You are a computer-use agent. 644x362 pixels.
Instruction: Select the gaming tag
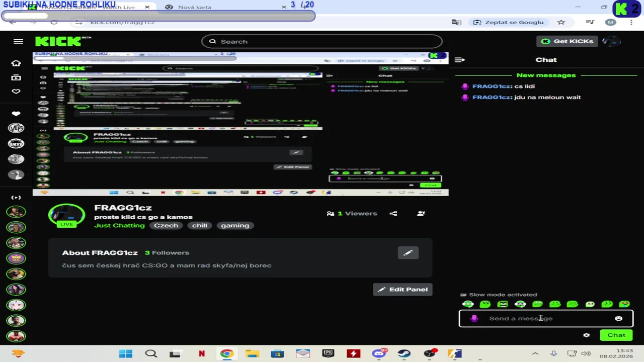[235, 225]
